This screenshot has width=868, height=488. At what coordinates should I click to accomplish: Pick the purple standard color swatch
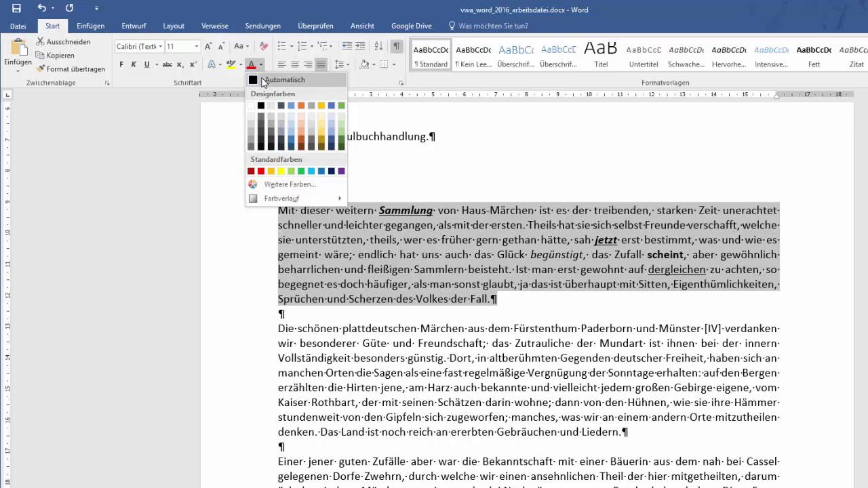[341, 171]
